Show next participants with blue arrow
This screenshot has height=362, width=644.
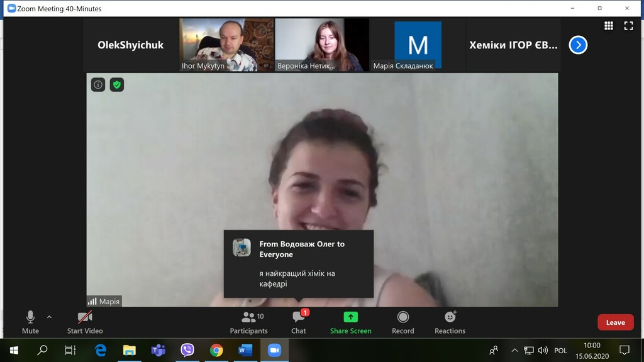[x=578, y=45]
